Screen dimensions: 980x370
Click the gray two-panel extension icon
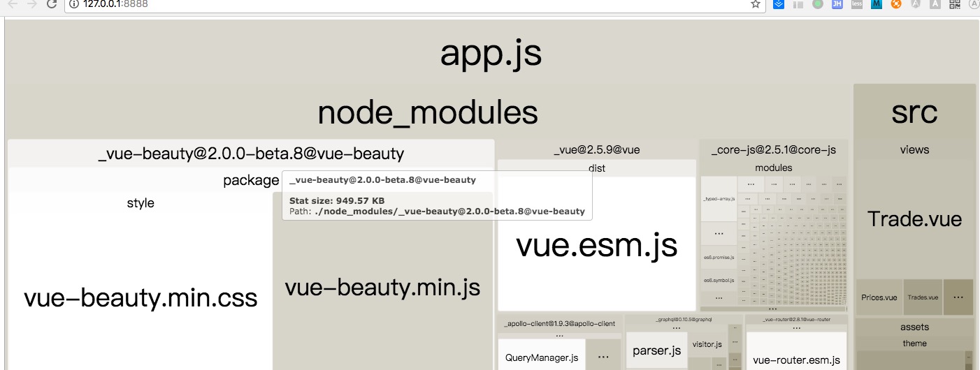pyautogui.click(x=798, y=4)
